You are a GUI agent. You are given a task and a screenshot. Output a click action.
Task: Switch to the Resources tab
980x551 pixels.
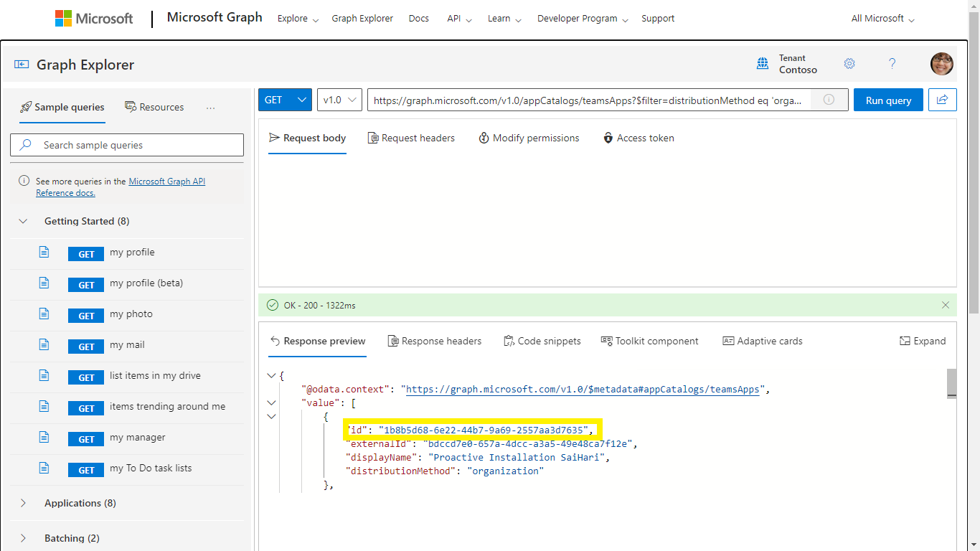(x=154, y=108)
